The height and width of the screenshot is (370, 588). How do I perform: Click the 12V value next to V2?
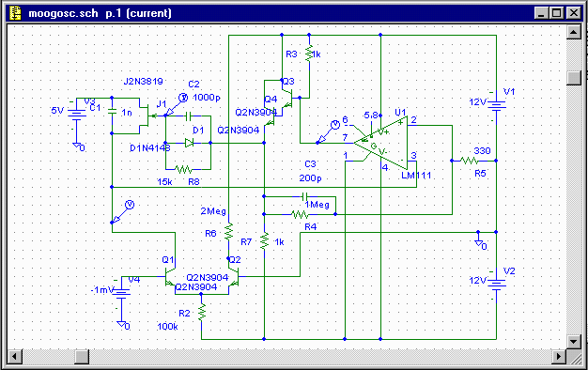[x=478, y=281]
